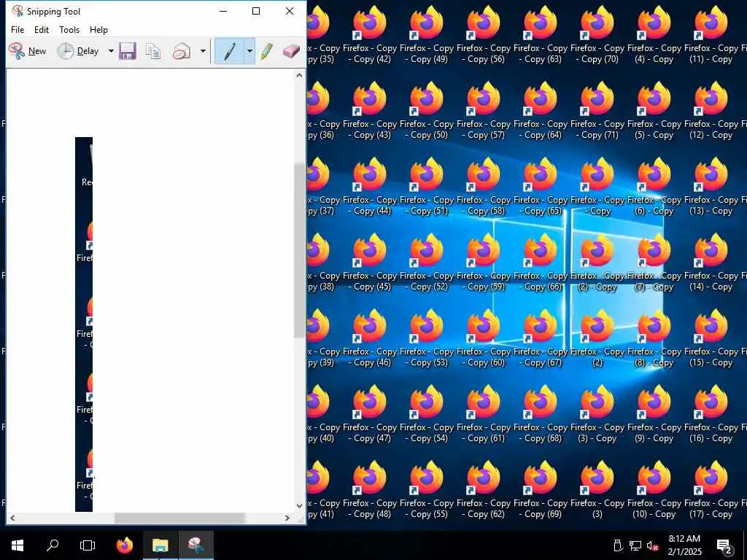Click the 8:12 AM taskbar clock
Viewport: 747px width, 560px height.
click(x=684, y=545)
